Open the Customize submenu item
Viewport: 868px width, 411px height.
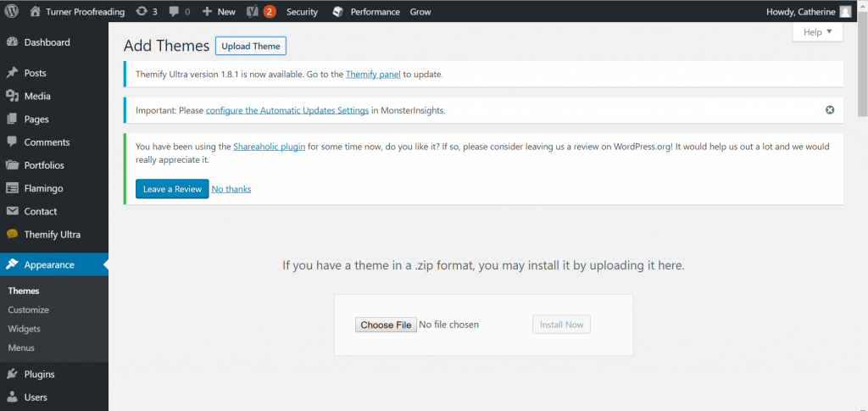pos(28,310)
